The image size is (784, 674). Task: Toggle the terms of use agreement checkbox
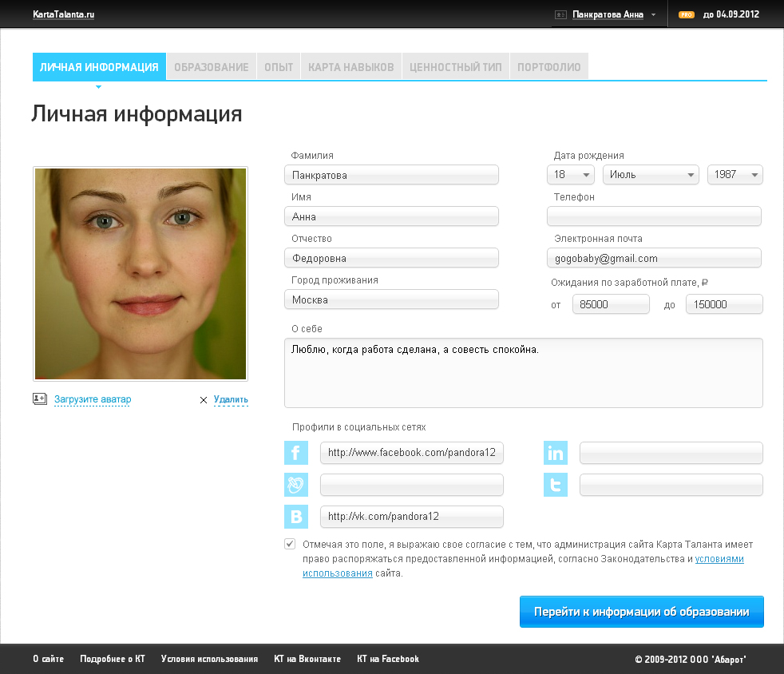coord(290,544)
